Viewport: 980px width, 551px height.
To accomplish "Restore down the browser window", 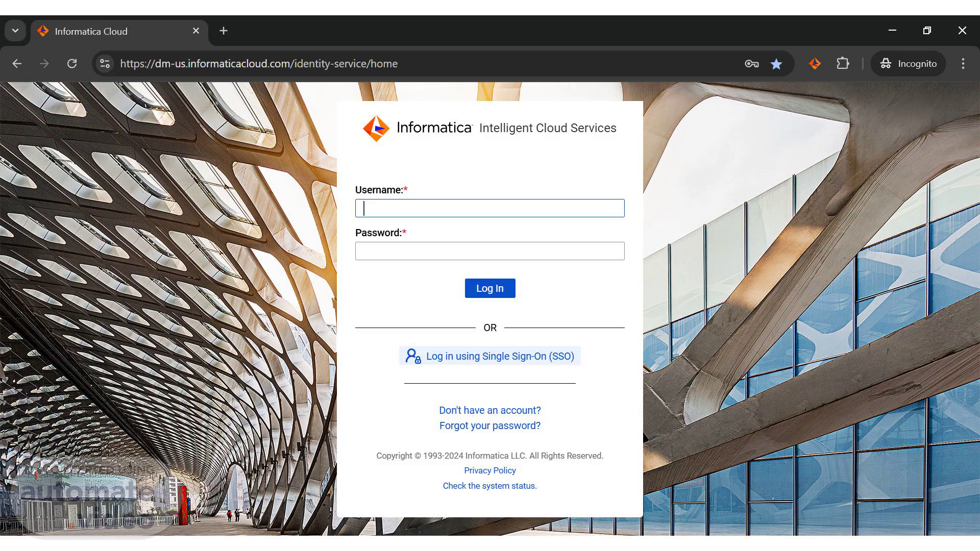I will coord(927,31).
